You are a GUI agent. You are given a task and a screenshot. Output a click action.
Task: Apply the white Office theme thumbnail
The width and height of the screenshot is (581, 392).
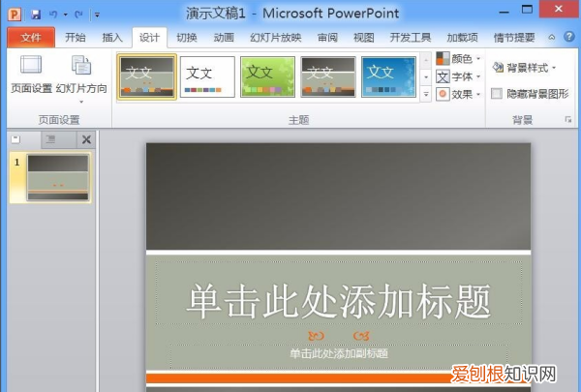point(207,76)
